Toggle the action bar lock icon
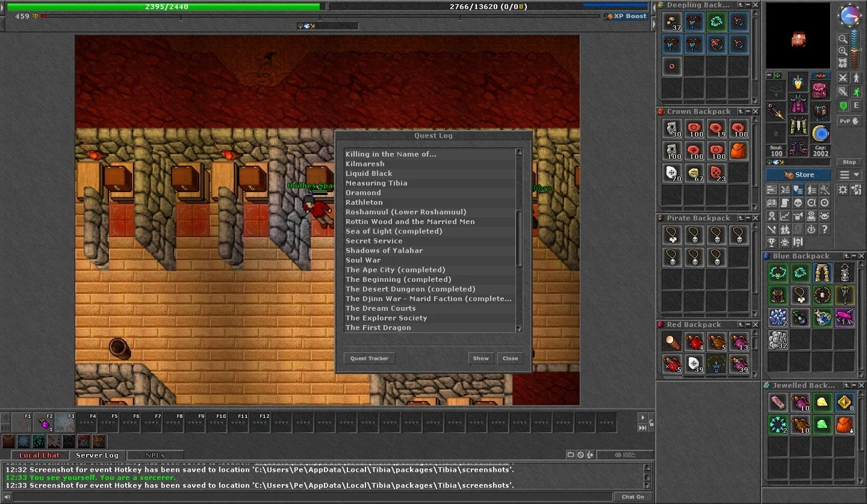867x504 pixels. [x=651, y=423]
